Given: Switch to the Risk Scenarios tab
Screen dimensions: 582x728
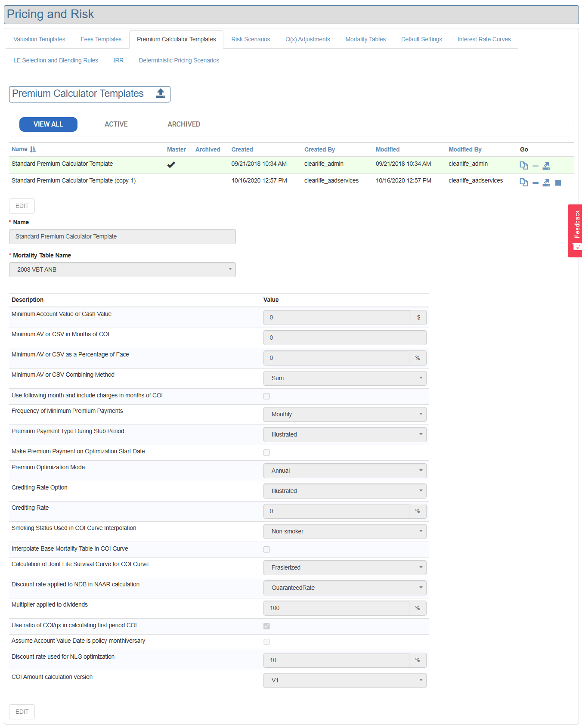Looking at the screenshot, I should pyautogui.click(x=251, y=39).
